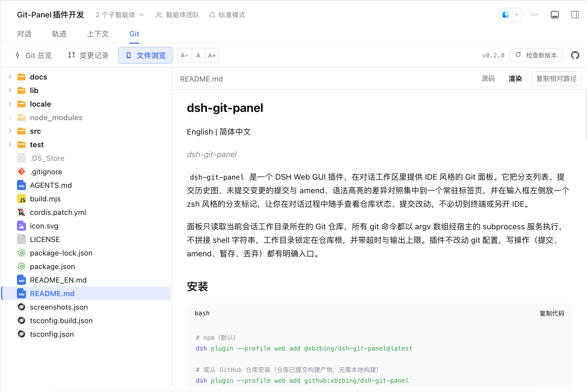Image resolution: width=587 pixels, height=392 pixels.
Task: Toggle the right sidebar panel icon
Action: point(575,15)
